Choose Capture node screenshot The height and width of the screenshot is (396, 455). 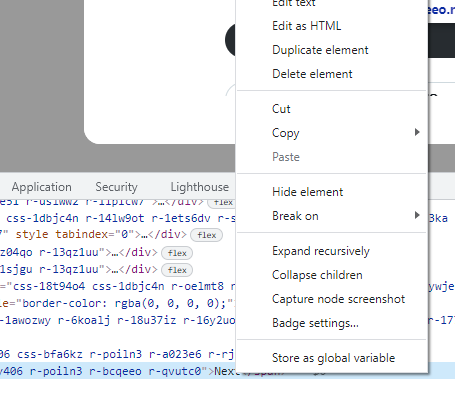click(x=332, y=299)
